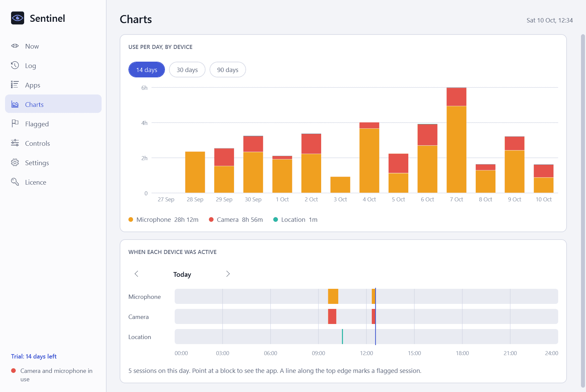This screenshot has height=392, width=586.
Task: Click the 7 Oct bar in chart
Action: pyautogui.click(x=456, y=140)
